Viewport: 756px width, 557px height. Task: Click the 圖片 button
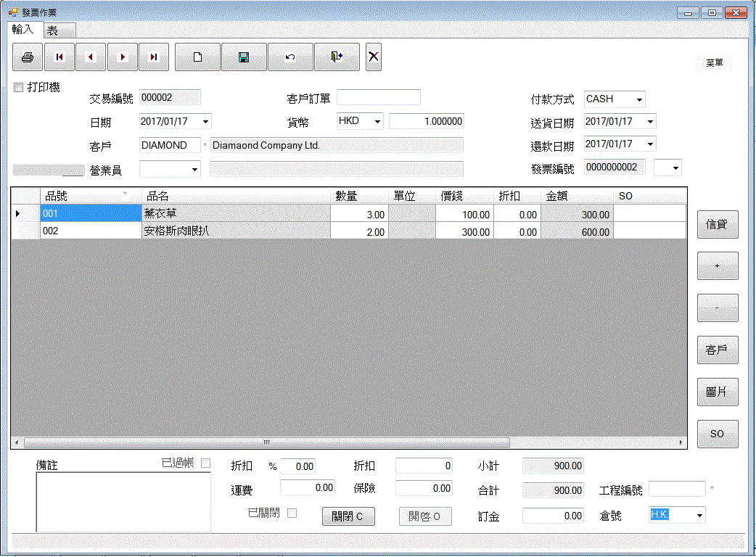[x=718, y=392]
